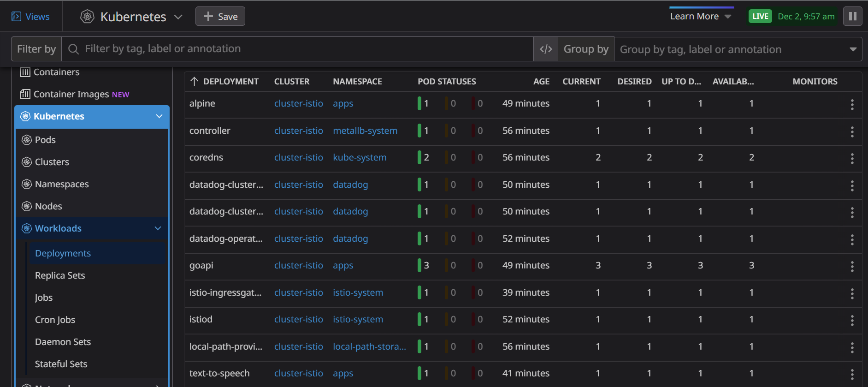Viewport: 868px width, 387px height.
Task: Sort by the CLUSTER column header
Action: (292, 82)
